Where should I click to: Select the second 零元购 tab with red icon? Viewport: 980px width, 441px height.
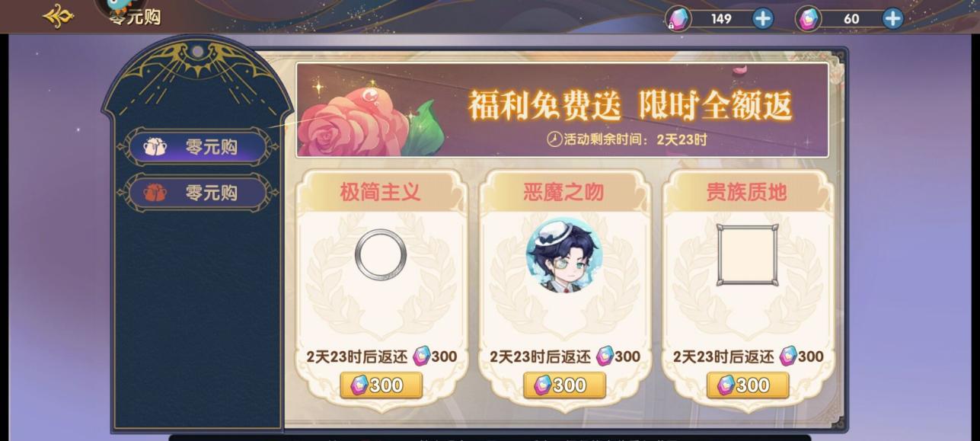(198, 193)
